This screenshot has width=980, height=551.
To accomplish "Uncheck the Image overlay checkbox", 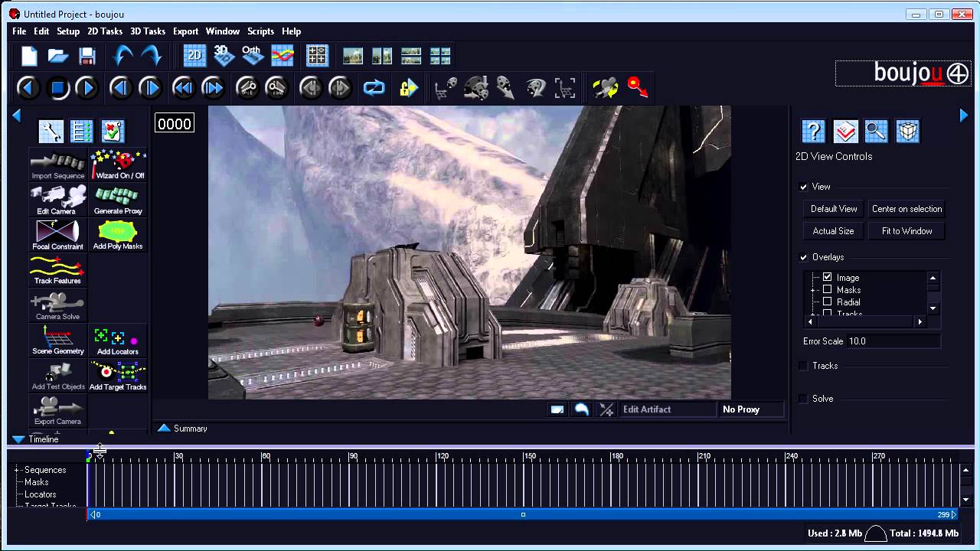I will pyautogui.click(x=827, y=277).
